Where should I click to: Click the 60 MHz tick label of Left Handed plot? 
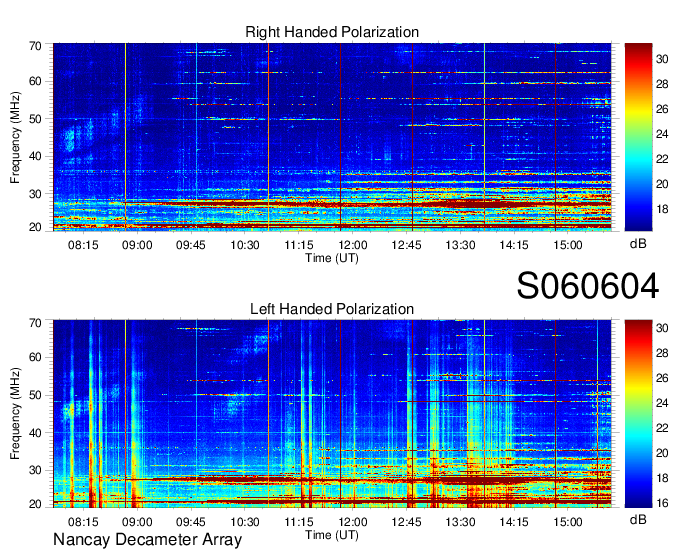click(x=36, y=357)
